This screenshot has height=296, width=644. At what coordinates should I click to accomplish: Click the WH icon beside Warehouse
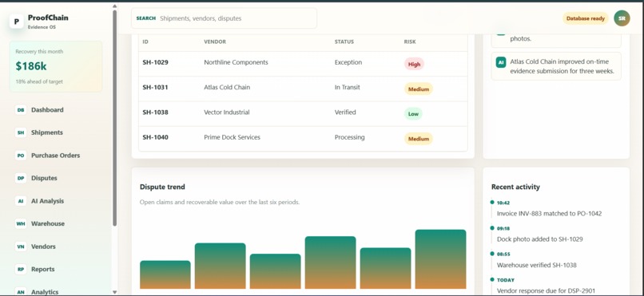pos(21,223)
